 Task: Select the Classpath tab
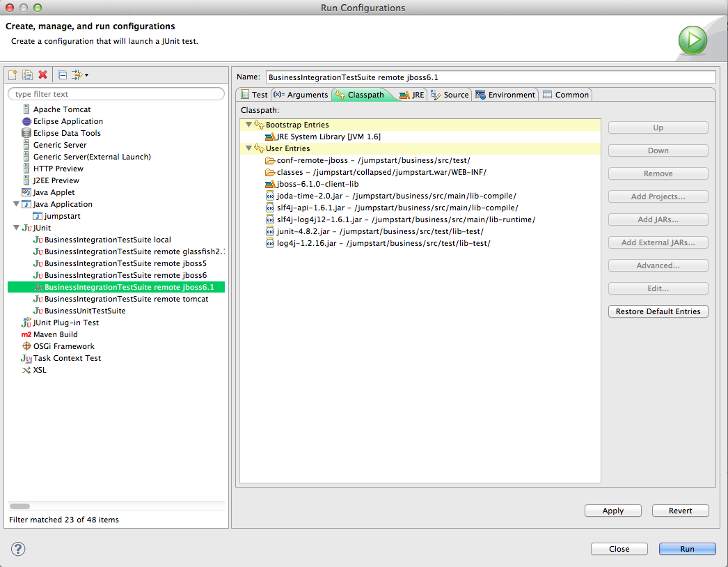[x=361, y=95]
